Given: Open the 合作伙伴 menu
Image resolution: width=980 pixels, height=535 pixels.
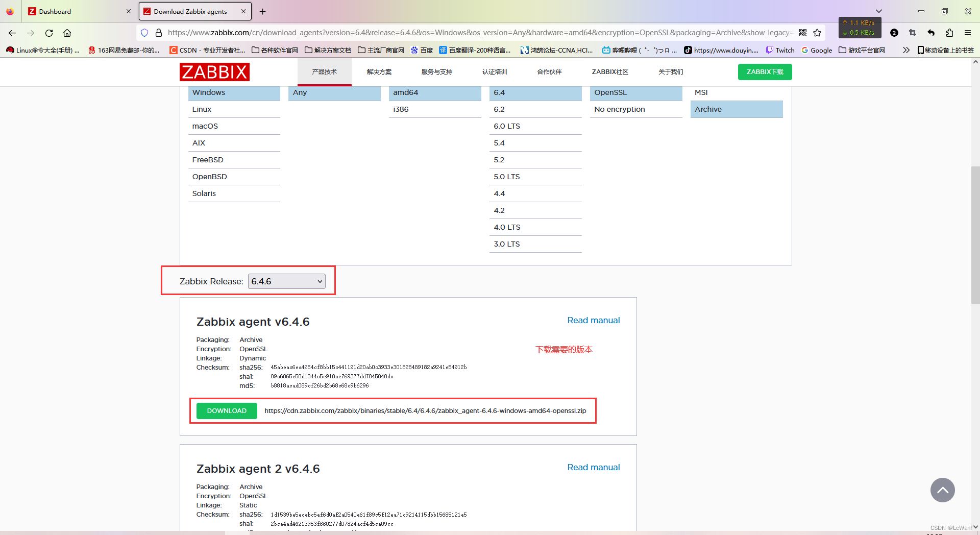Looking at the screenshot, I should coord(549,72).
